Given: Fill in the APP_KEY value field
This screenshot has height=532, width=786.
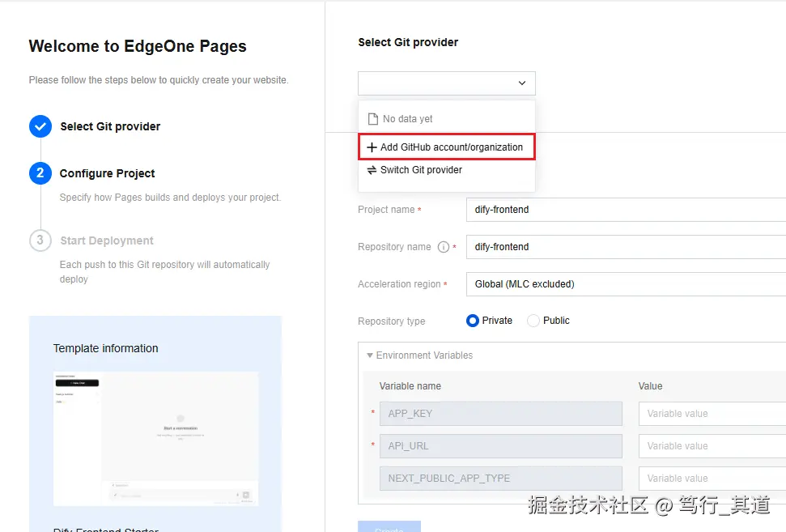Looking at the screenshot, I should pos(712,414).
